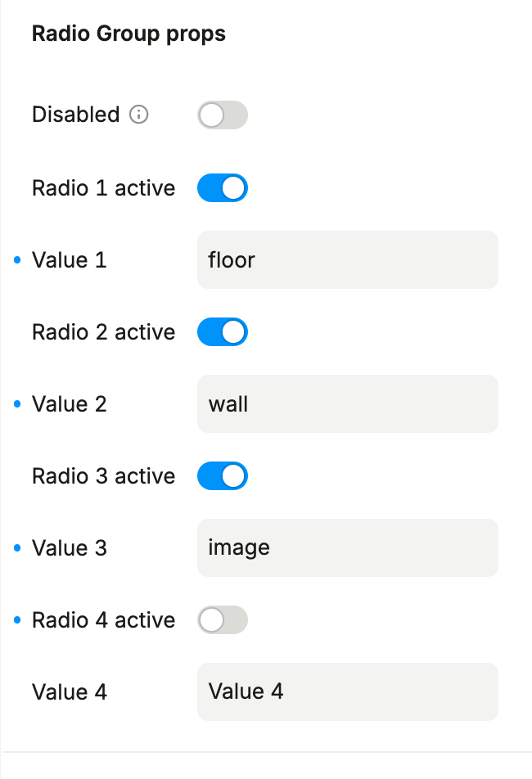
Task: Enable the Disabled toggle switch
Action: 222,115
